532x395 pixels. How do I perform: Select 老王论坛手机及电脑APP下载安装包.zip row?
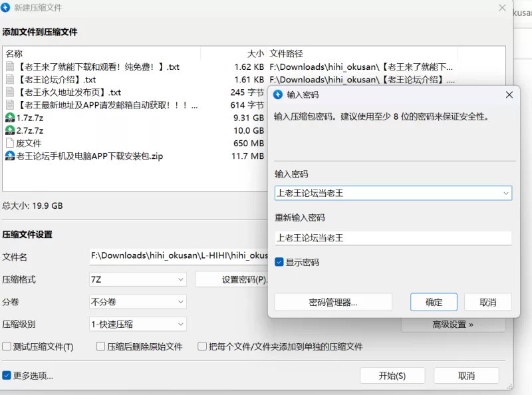[x=135, y=156]
